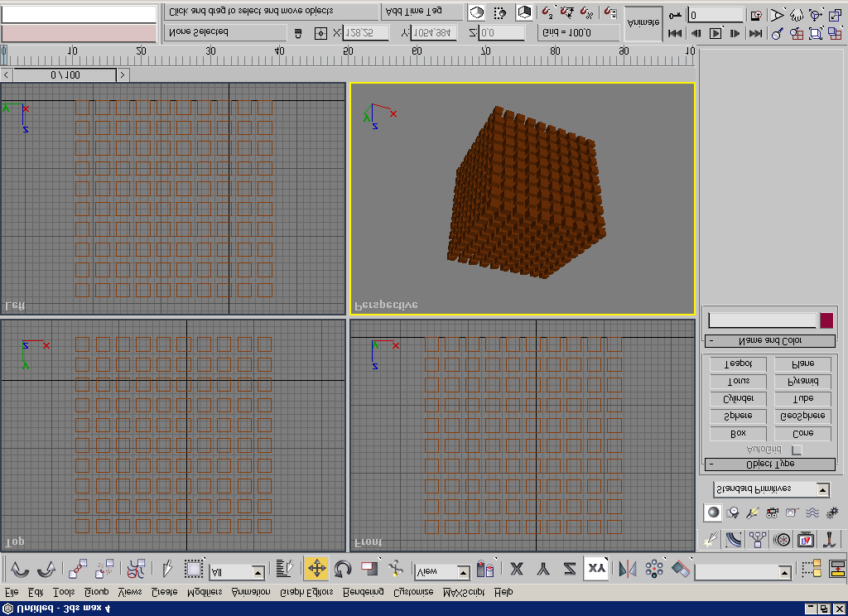848x616 pixels.
Task: Tick the AutoGrid checkbox
Action: tap(797, 450)
